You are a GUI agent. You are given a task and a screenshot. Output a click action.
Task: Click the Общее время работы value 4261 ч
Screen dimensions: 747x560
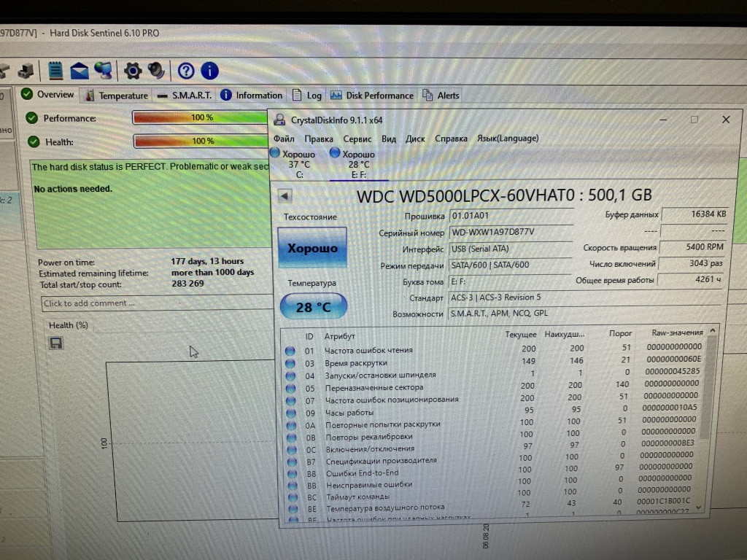pyautogui.click(x=691, y=279)
